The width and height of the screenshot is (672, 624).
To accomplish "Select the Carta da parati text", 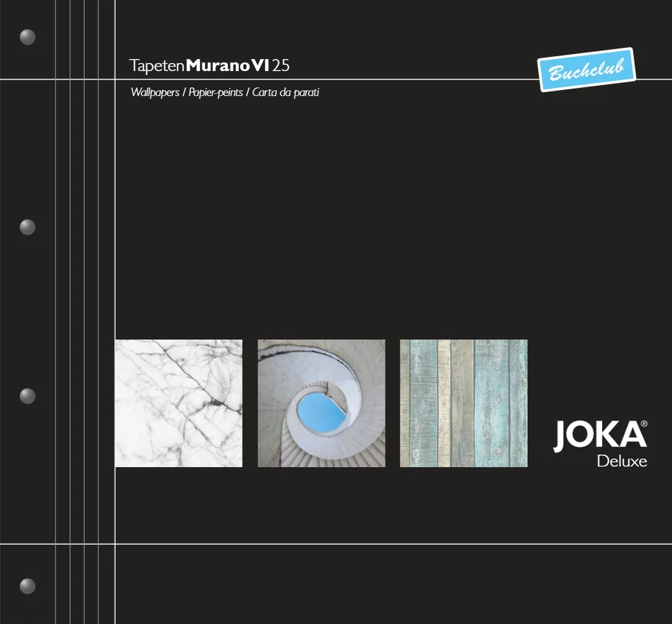I will (285, 92).
